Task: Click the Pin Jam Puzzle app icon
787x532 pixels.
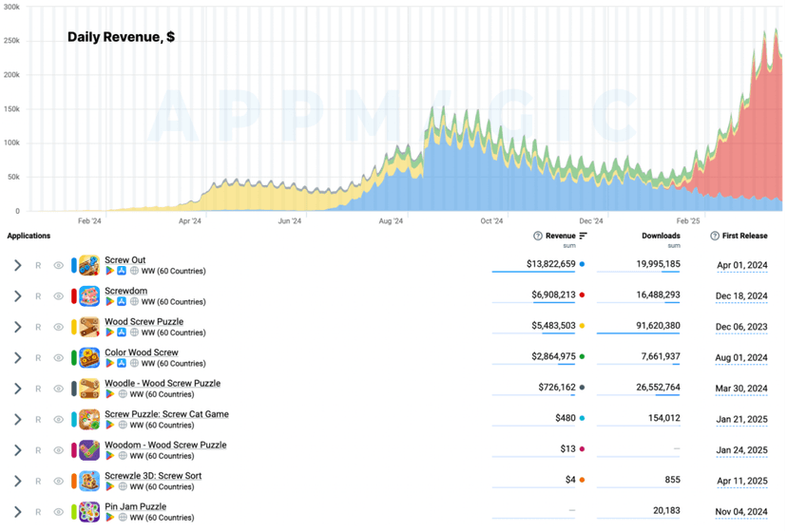Action: (89, 512)
